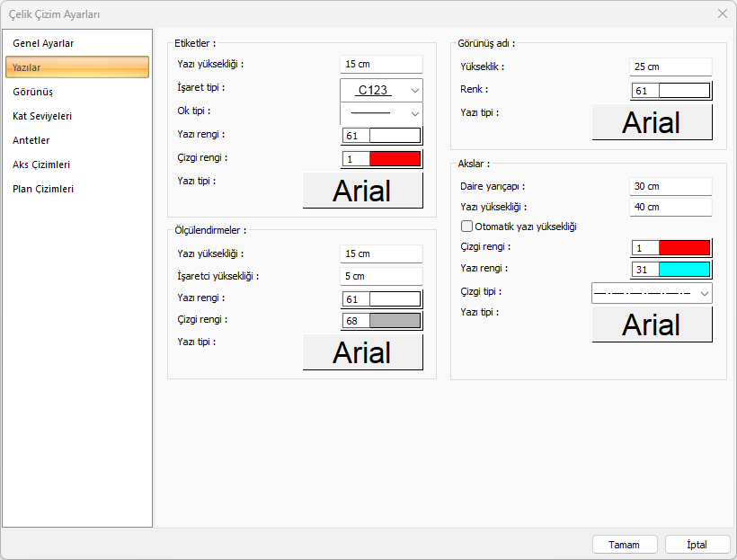
Task: Change the Etiketler Arial font button
Action: [362, 191]
